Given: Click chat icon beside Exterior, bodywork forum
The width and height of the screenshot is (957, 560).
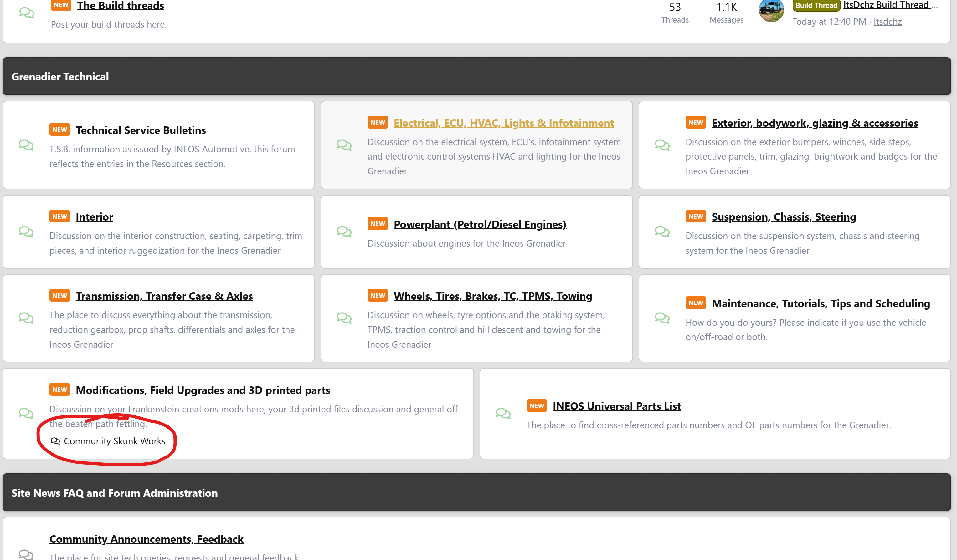Looking at the screenshot, I should point(662,145).
